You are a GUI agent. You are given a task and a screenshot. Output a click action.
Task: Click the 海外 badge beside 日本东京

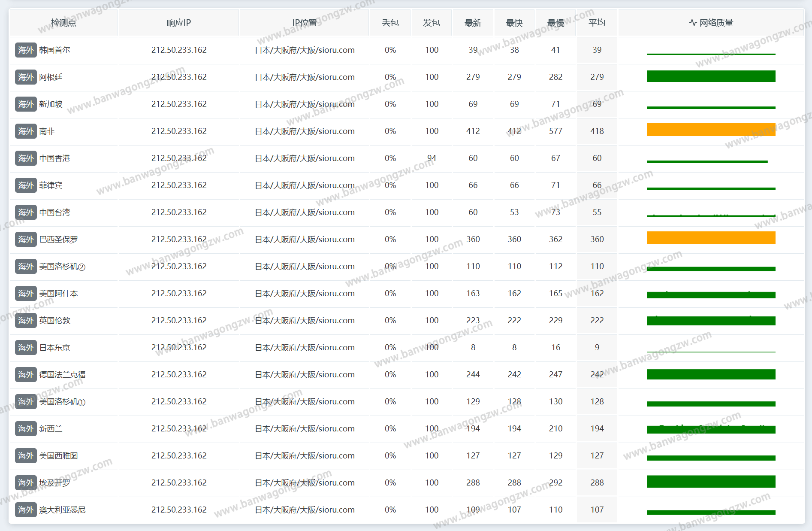click(26, 348)
